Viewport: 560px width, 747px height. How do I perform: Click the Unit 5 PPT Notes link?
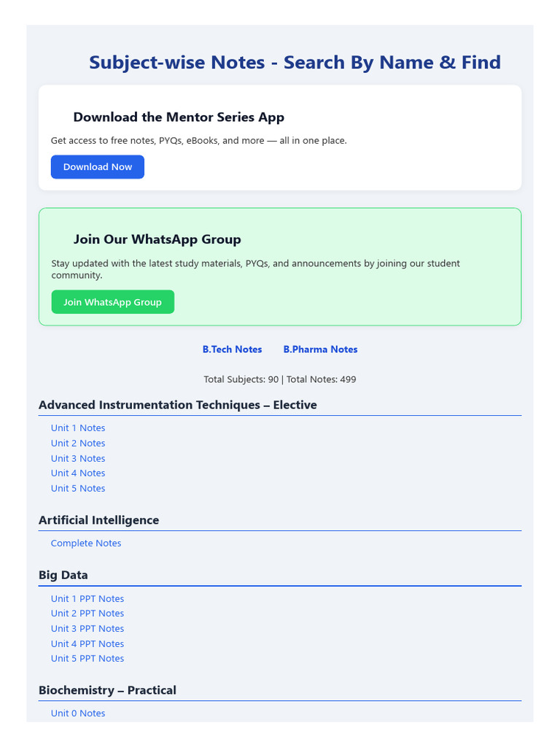click(x=87, y=659)
